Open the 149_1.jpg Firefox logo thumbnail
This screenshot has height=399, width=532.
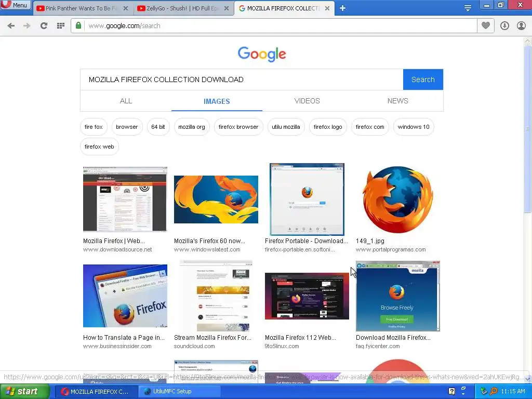[x=397, y=199]
